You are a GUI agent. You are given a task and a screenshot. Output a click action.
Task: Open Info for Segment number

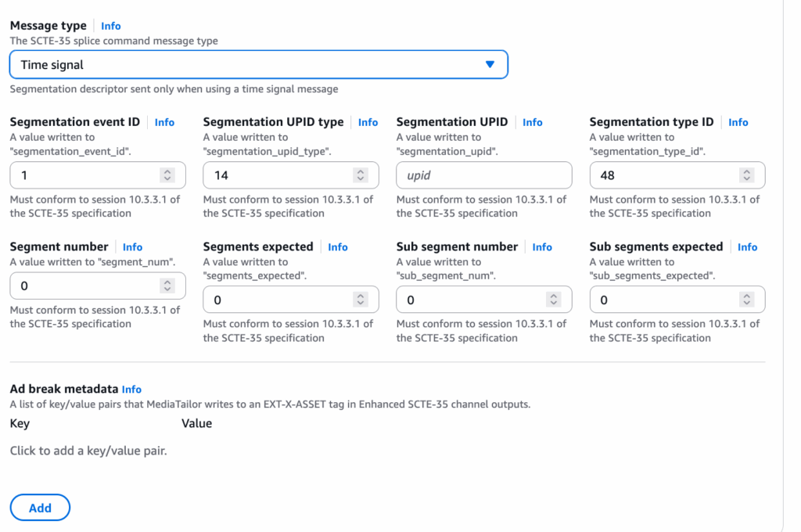click(132, 246)
